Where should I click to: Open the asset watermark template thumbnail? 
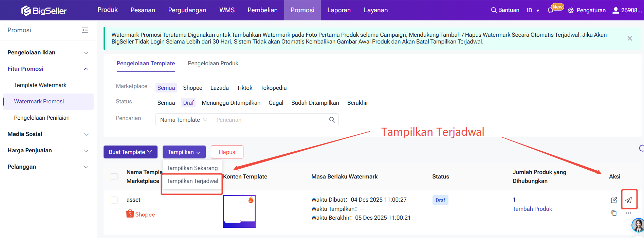pos(239,211)
